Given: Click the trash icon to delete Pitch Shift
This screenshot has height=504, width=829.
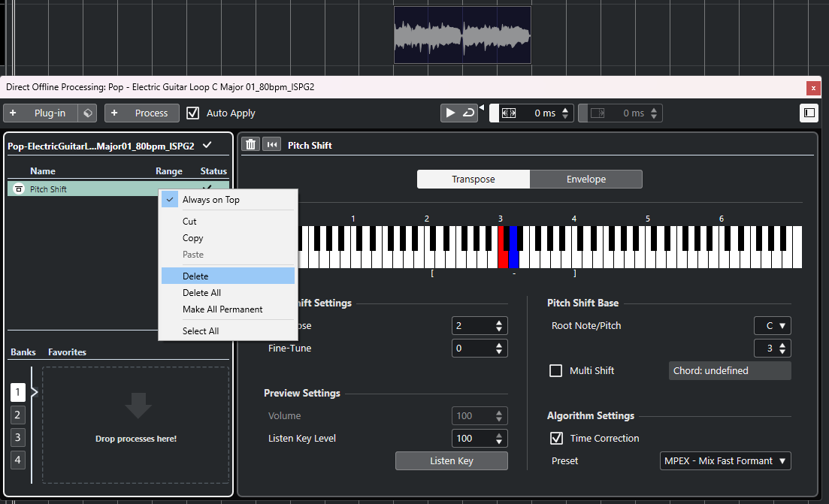Looking at the screenshot, I should [x=251, y=145].
